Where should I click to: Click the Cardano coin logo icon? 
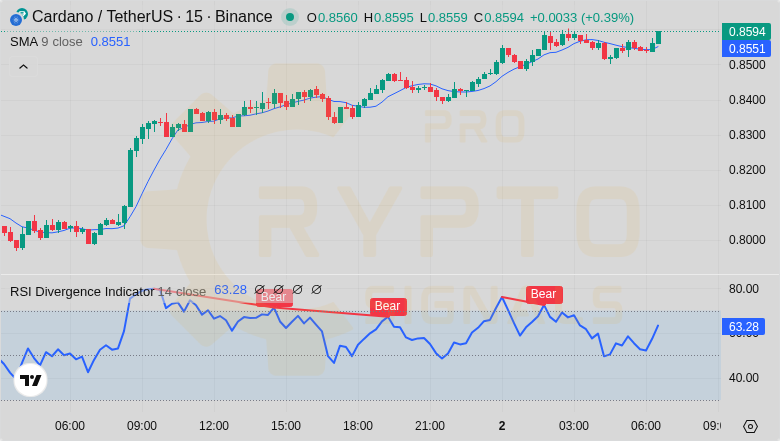point(18,17)
